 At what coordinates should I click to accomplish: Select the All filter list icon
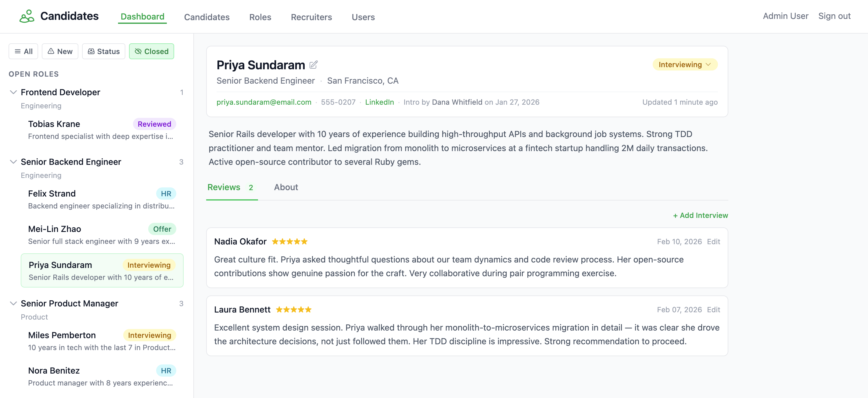point(17,51)
